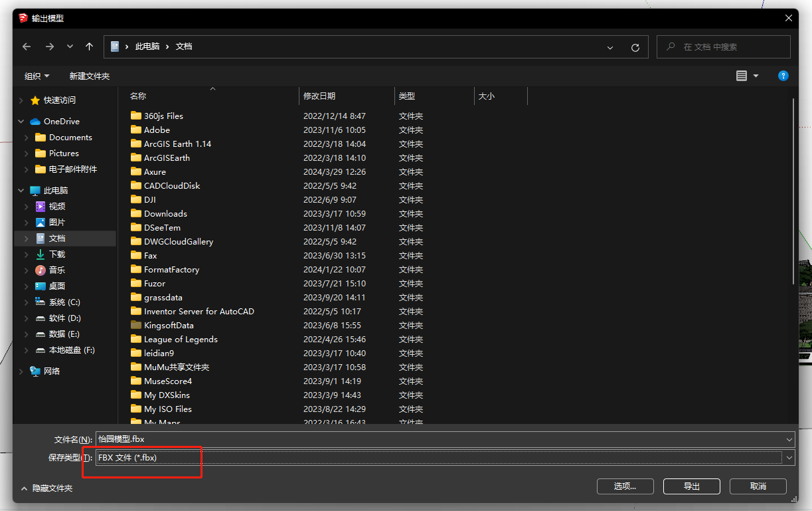Select the 视频 folder in sidebar
The width and height of the screenshot is (812, 511).
56,206
